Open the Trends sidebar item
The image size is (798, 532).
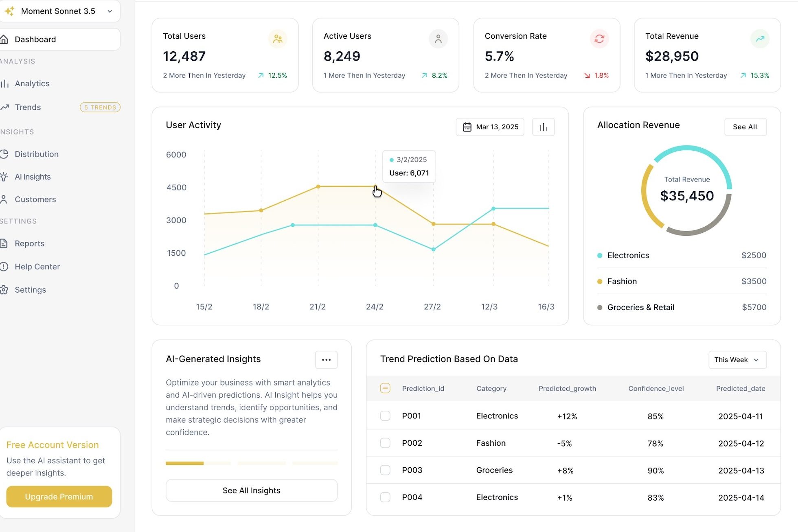tap(28, 107)
